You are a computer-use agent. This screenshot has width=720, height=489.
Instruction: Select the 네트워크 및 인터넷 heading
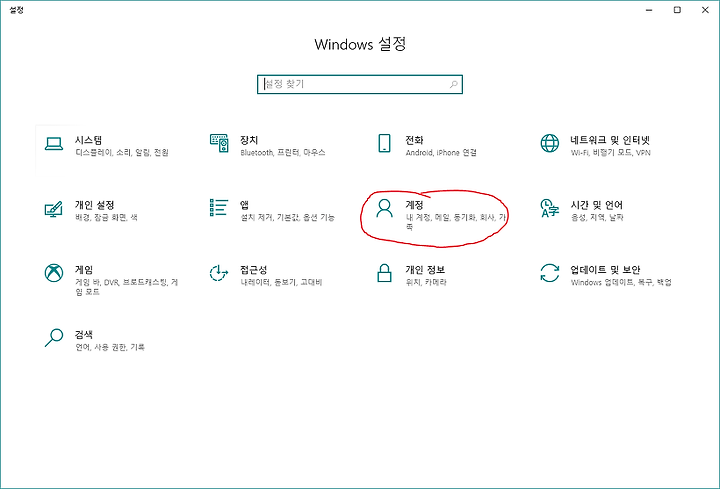[x=610, y=140]
